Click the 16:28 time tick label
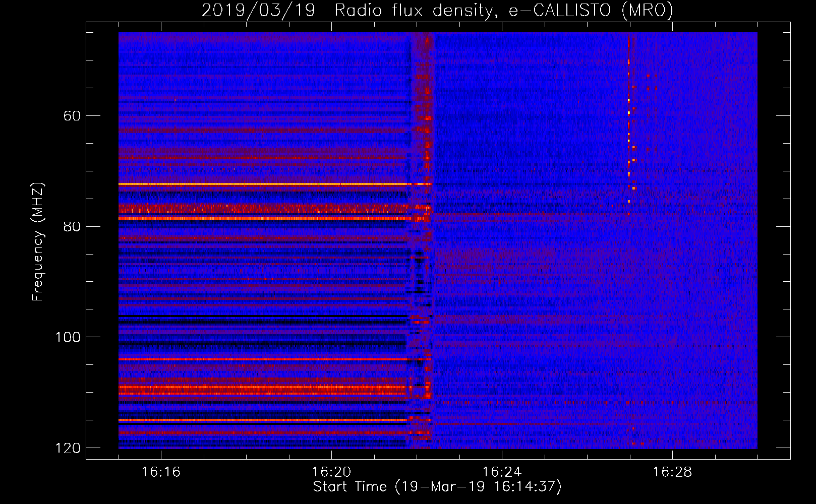 click(x=672, y=472)
